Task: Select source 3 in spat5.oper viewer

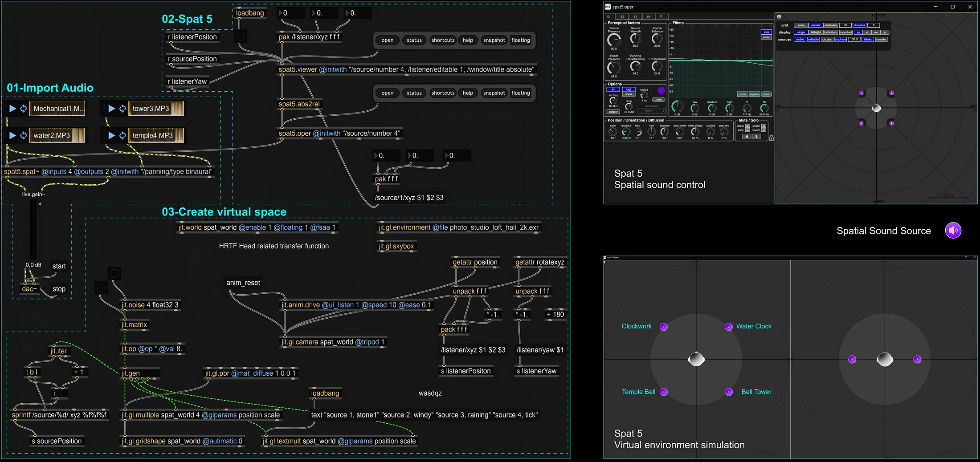Action: coord(861,123)
